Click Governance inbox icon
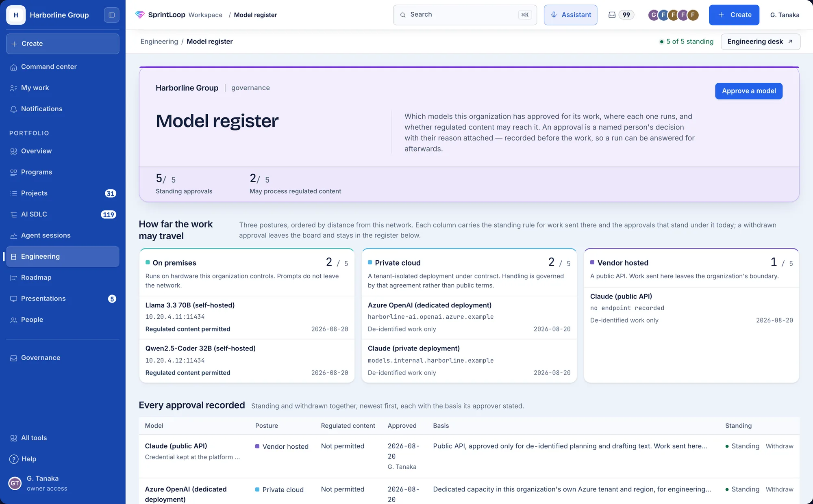The width and height of the screenshot is (813, 504). pyautogui.click(x=13, y=358)
